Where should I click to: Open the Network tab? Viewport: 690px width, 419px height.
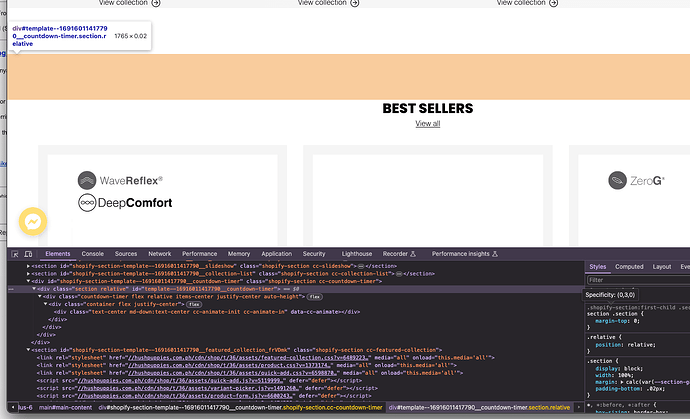tap(159, 254)
